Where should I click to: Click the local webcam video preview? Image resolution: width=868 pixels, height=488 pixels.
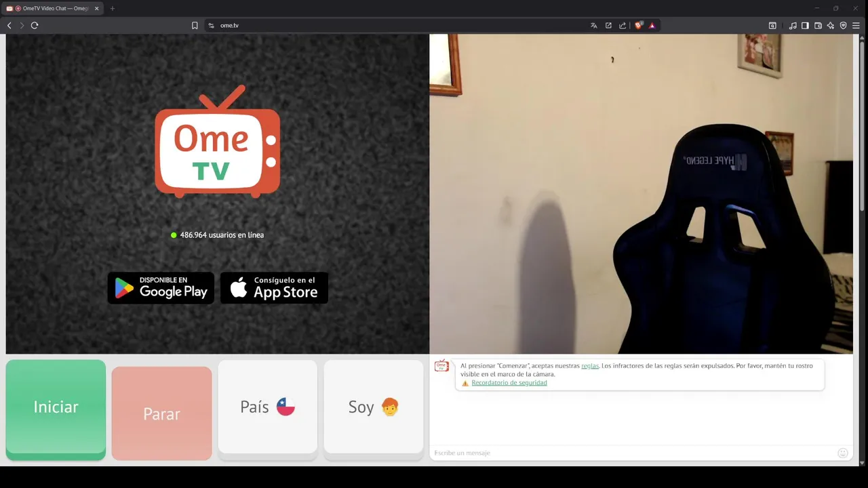pos(641,194)
